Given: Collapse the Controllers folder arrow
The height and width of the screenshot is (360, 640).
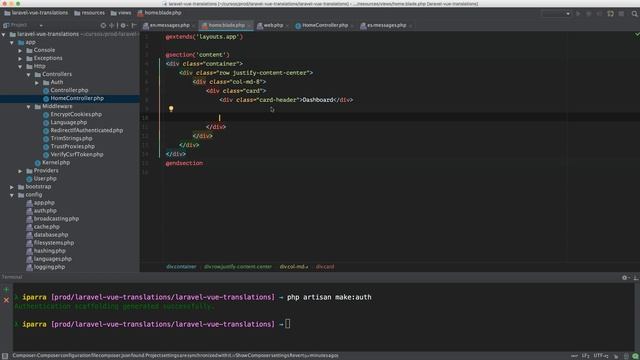Looking at the screenshot, I should (x=29, y=75).
